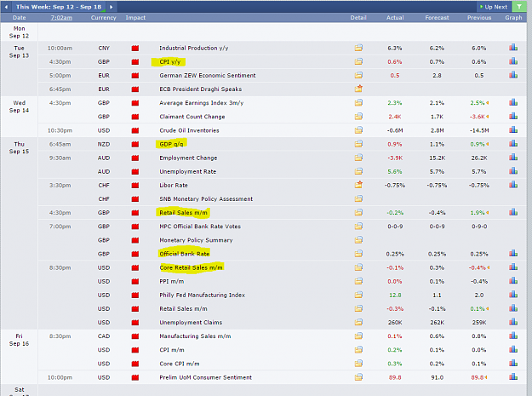Click the Wed Sep 14 date cell
The width and height of the screenshot is (532, 396).
(19, 106)
